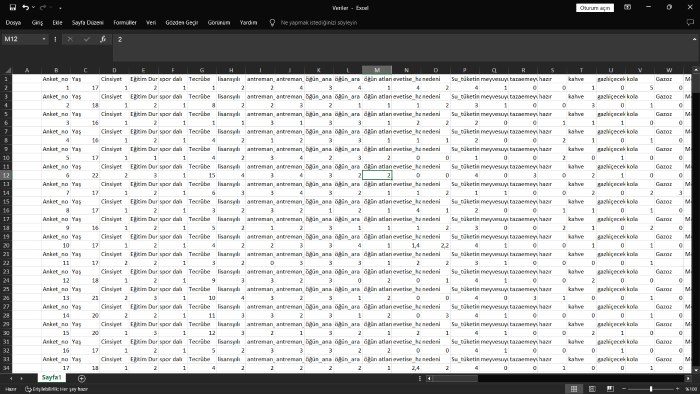Click the accessibility status icon in status bar
Screen dimensions: 700x394
click(29, 389)
